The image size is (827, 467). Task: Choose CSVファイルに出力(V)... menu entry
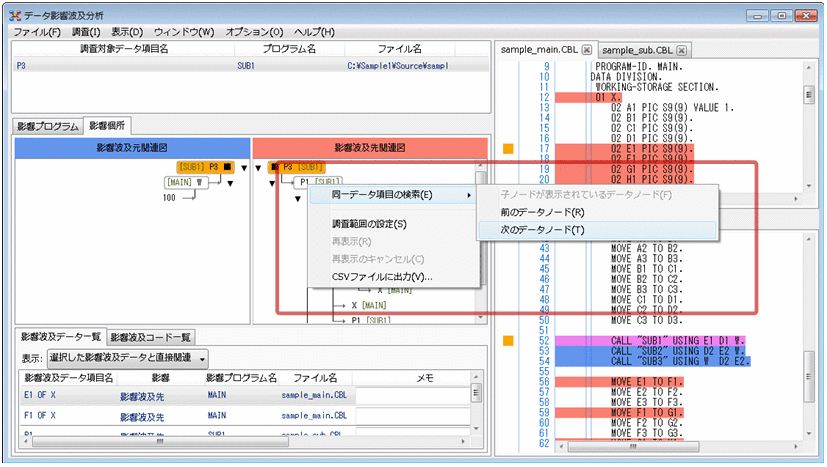coord(394,277)
